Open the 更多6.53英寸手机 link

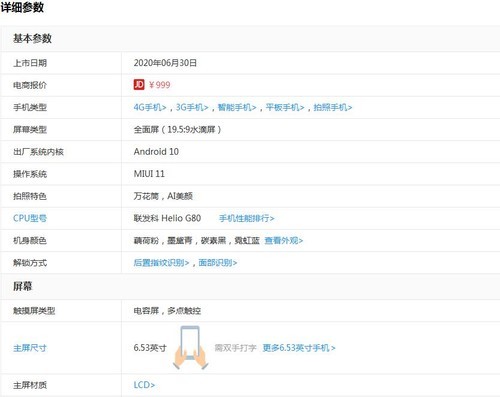299,348
